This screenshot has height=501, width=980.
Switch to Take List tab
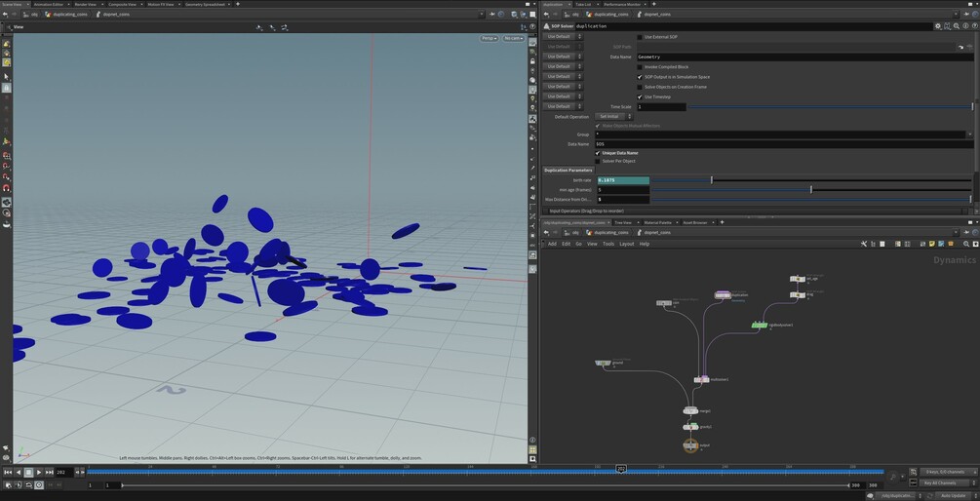coord(584,4)
